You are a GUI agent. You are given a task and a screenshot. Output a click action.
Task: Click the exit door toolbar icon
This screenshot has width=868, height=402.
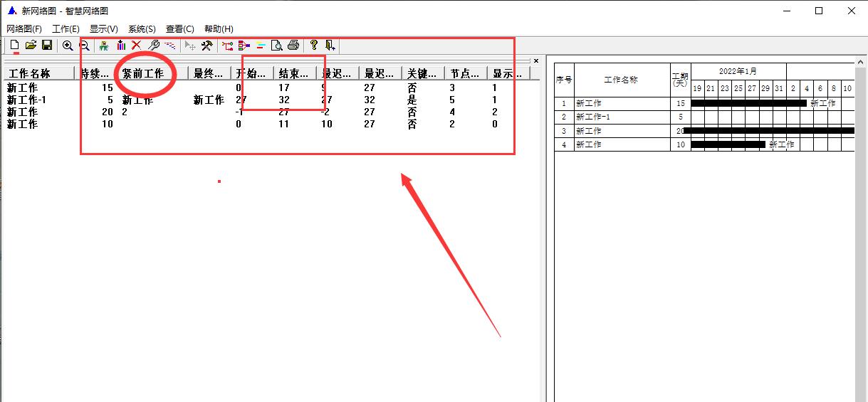330,46
